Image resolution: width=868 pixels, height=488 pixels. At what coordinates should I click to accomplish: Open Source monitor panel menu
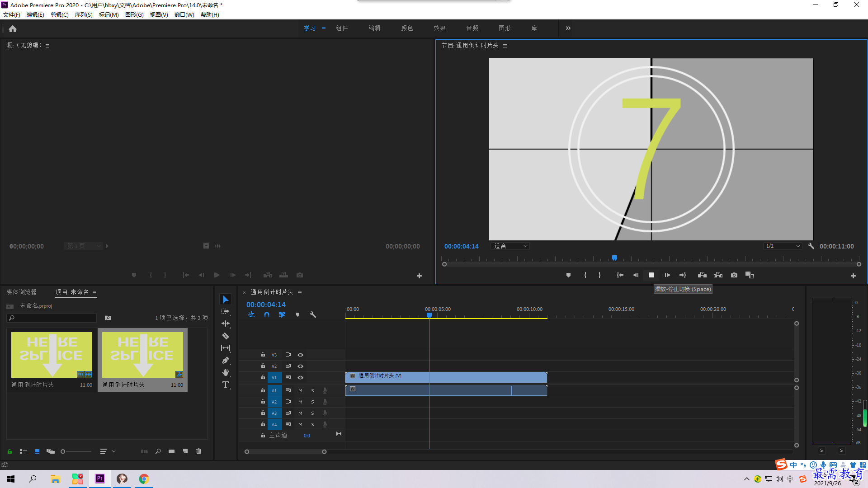47,46
